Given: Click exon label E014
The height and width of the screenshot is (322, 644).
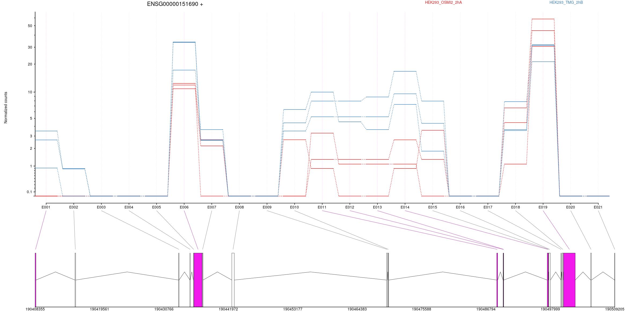Looking at the screenshot, I should point(405,207).
